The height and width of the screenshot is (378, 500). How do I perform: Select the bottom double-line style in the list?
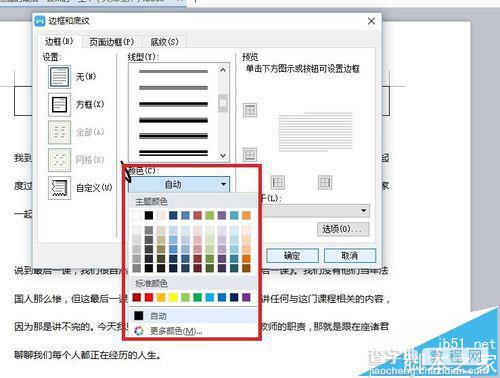point(173,153)
